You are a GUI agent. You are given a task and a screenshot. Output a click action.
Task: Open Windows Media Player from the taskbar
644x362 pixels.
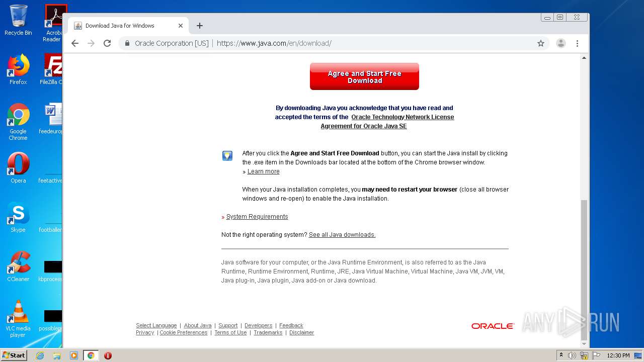coord(74,355)
